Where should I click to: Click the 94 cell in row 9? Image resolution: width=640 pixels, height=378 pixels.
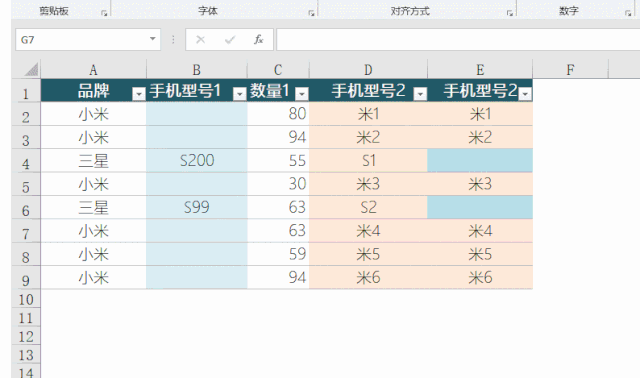coord(278,278)
